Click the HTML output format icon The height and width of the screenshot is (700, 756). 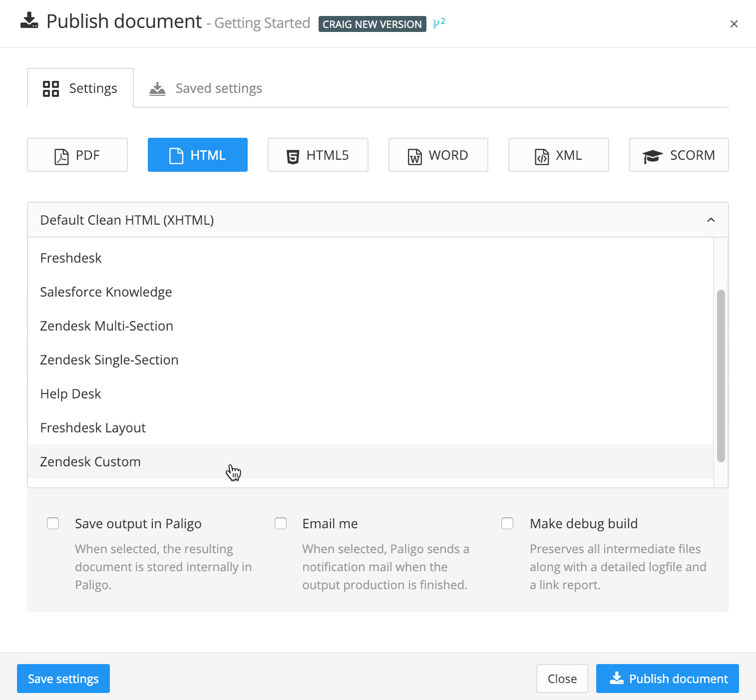(x=175, y=155)
